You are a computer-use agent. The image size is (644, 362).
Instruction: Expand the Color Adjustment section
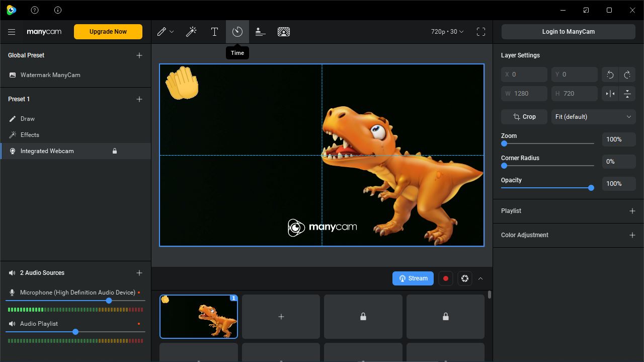[632, 235]
